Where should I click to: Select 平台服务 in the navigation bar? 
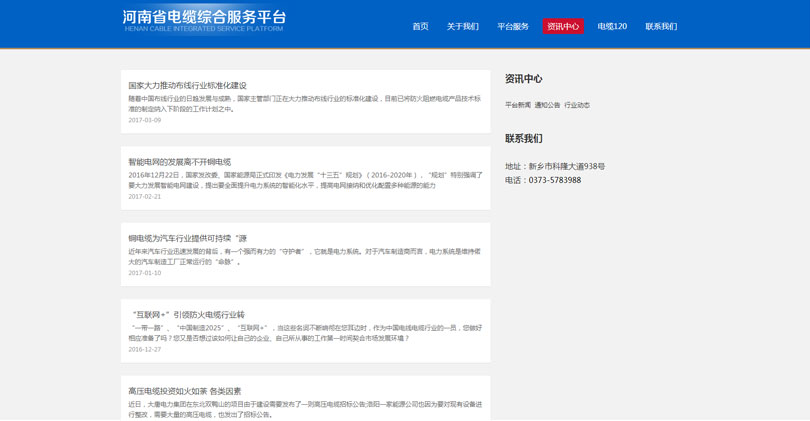[x=513, y=27]
